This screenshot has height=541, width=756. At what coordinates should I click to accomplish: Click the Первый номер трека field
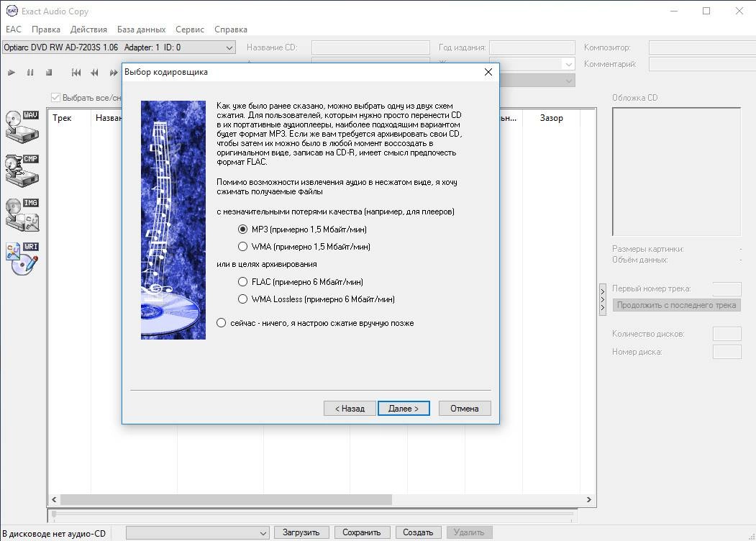[727, 288]
